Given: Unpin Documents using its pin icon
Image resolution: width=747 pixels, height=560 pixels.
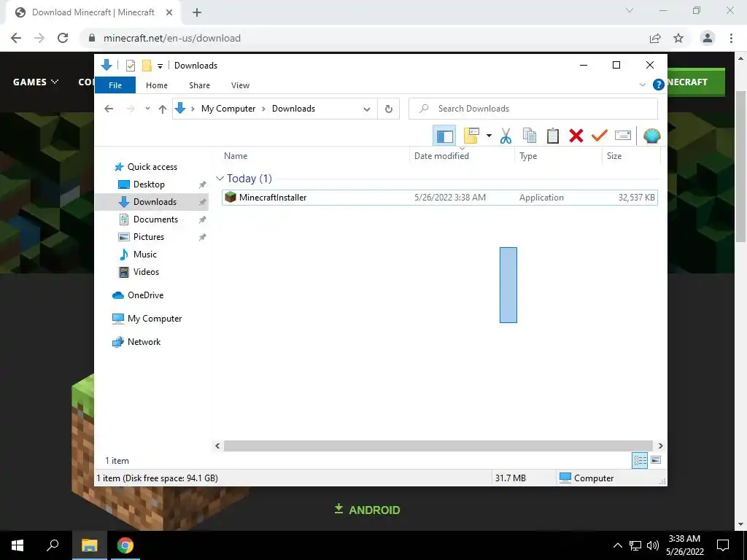Looking at the screenshot, I should click(203, 219).
